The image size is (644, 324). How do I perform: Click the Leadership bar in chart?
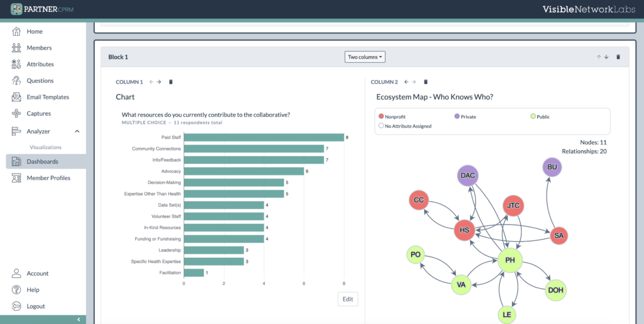[x=214, y=250]
